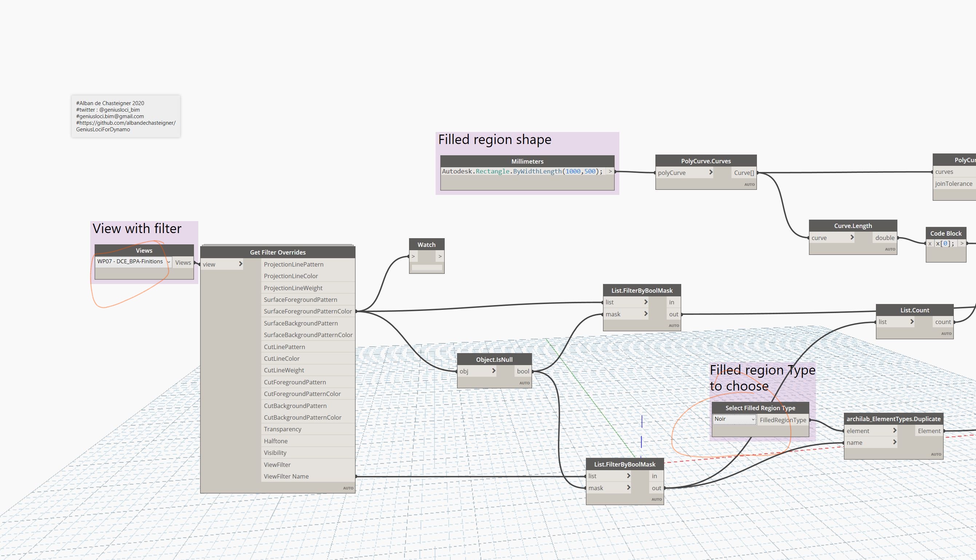Click the FilledRegionType output port
The width and height of the screenshot is (976, 560).
point(783,420)
